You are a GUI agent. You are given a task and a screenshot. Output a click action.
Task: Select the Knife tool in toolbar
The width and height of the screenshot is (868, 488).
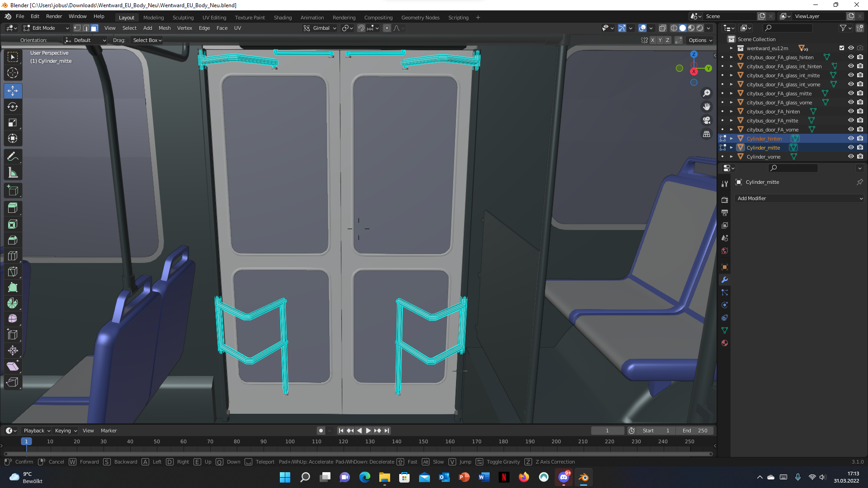click(13, 272)
